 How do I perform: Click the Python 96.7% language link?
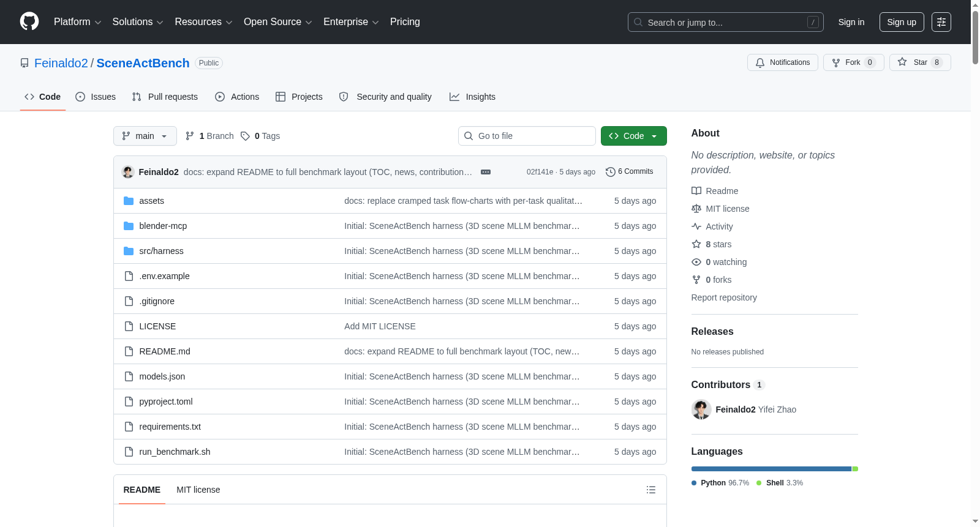point(720,483)
